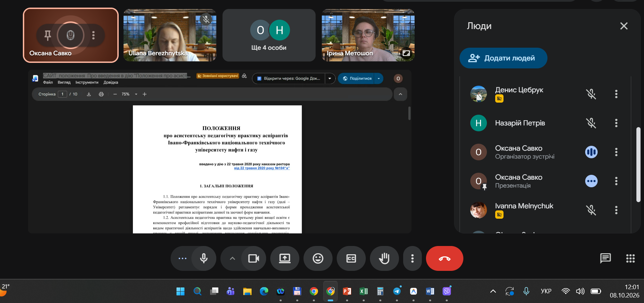Click the Додати людей button
Image resolution: width=644 pixels, height=303 pixels.
click(503, 58)
